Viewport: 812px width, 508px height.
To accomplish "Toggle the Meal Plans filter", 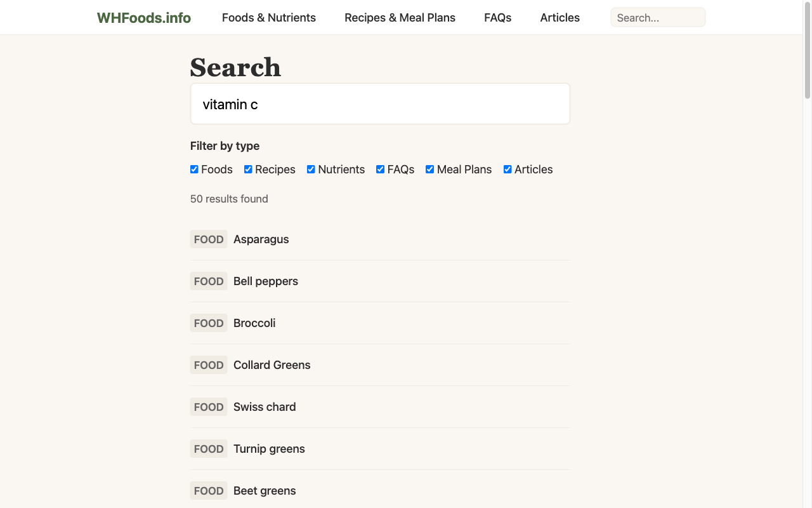I will tap(429, 169).
